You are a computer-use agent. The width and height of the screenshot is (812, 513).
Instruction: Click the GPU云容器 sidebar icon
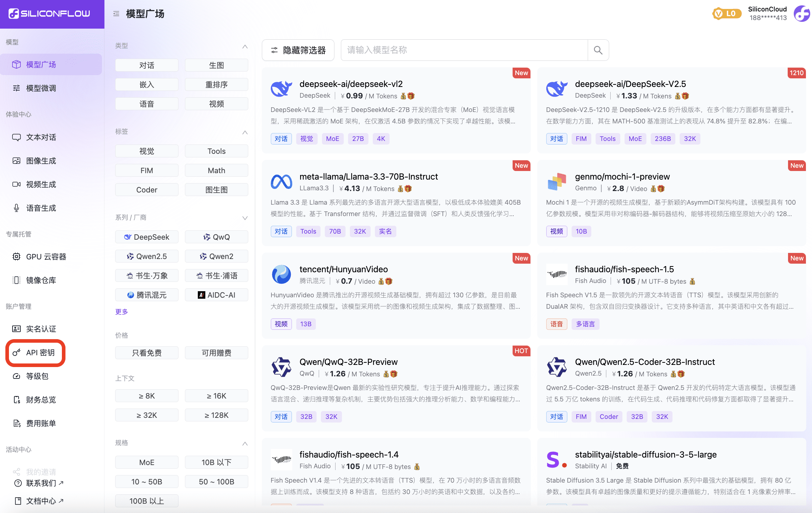[x=16, y=256]
